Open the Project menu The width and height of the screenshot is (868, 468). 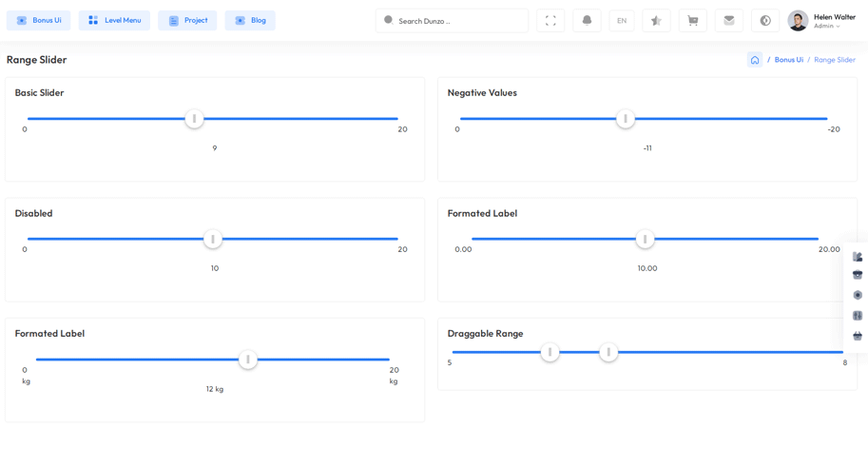pos(187,20)
